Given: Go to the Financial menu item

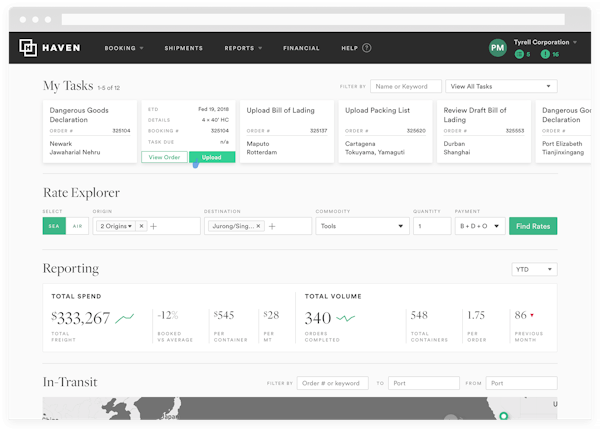Looking at the screenshot, I should tap(301, 48).
